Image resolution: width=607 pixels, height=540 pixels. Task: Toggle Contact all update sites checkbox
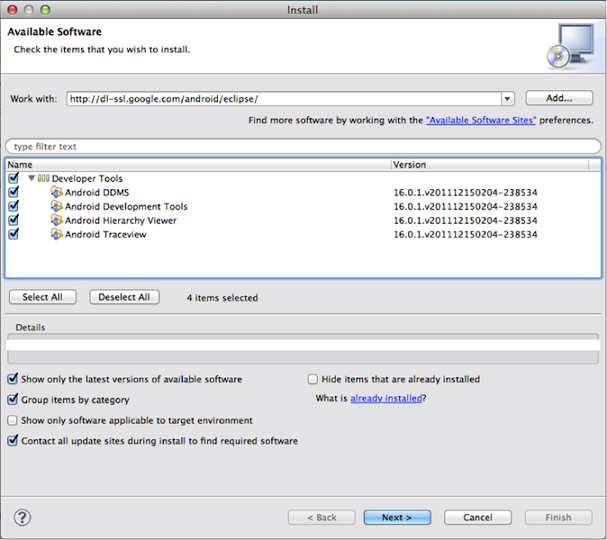(x=13, y=441)
